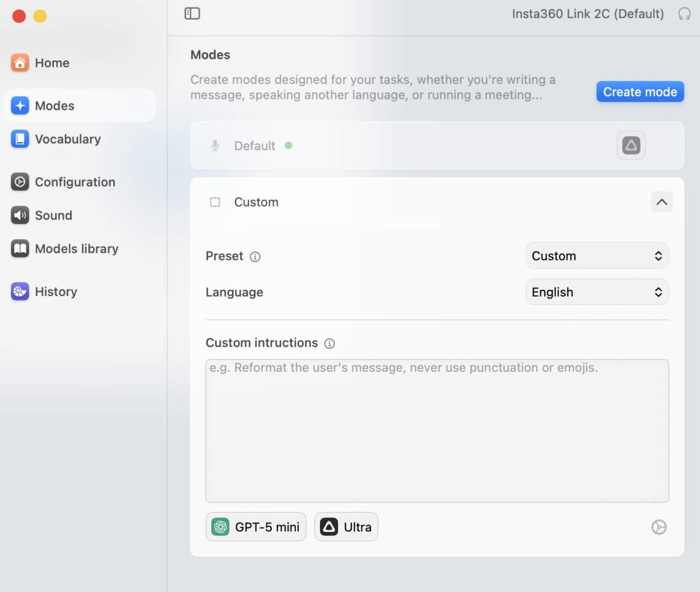The width and height of the screenshot is (700, 592).
Task: Collapse the Custom mode section chevron
Action: (x=661, y=202)
